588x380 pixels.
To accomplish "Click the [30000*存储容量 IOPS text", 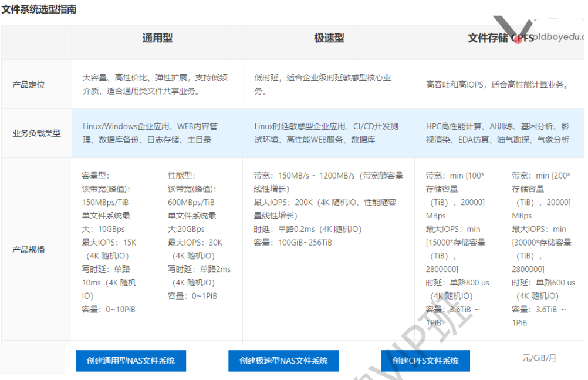I will coord(542,243).
